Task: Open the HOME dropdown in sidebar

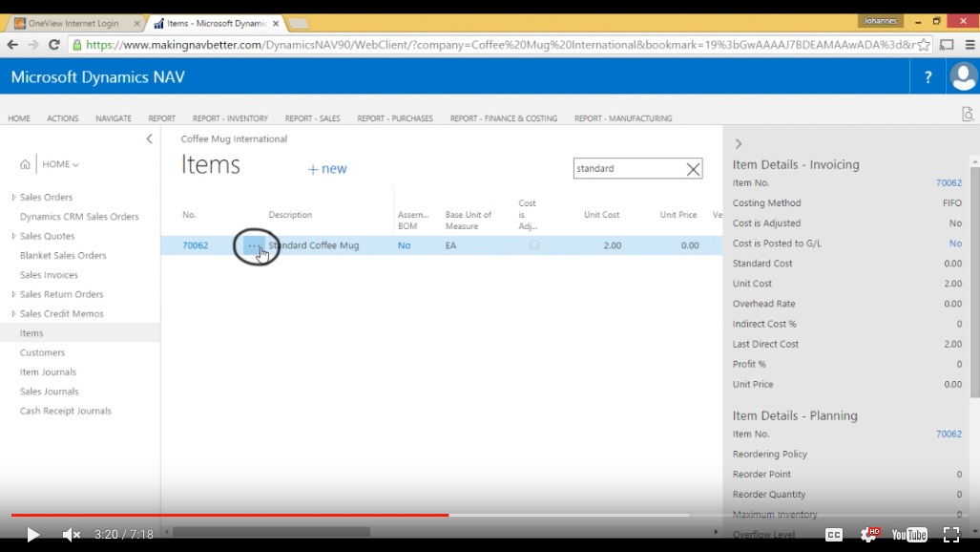Action: coord(61,164)
